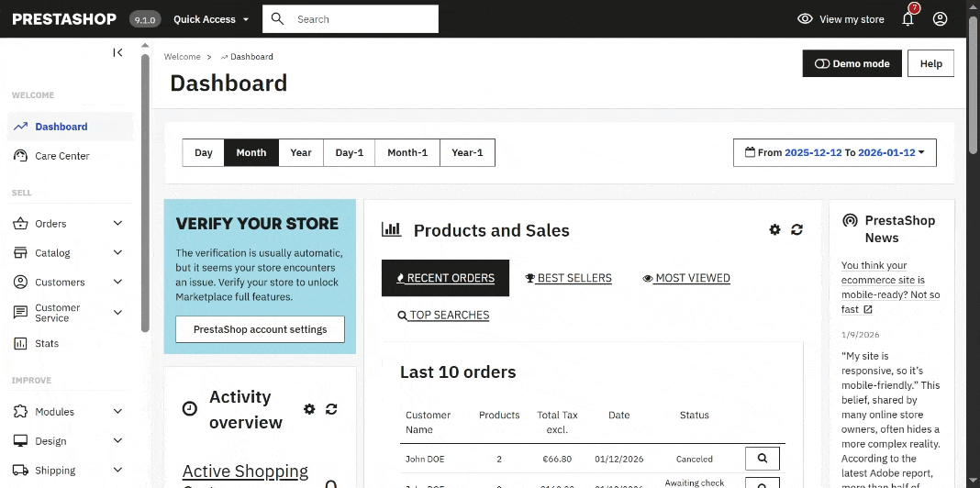Screen dimensions: 980x488
Task: Open the date range picker dropdown
Action: pyautogui.click(x=834, y=153)
